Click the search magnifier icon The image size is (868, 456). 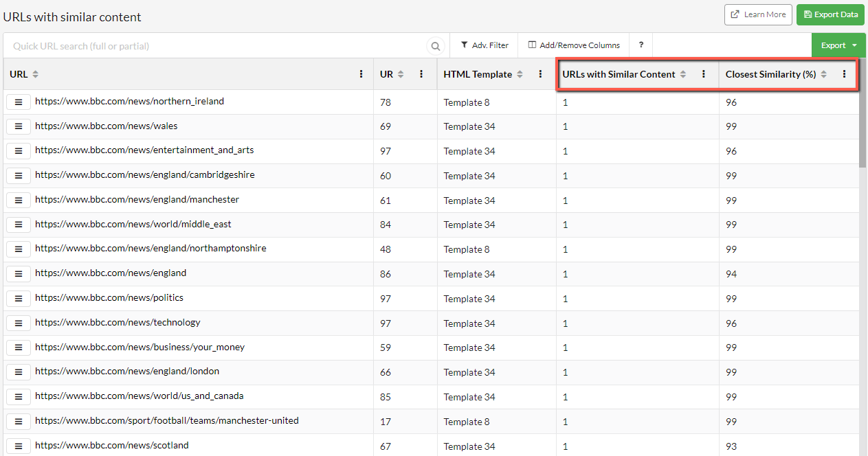point(436,46)
